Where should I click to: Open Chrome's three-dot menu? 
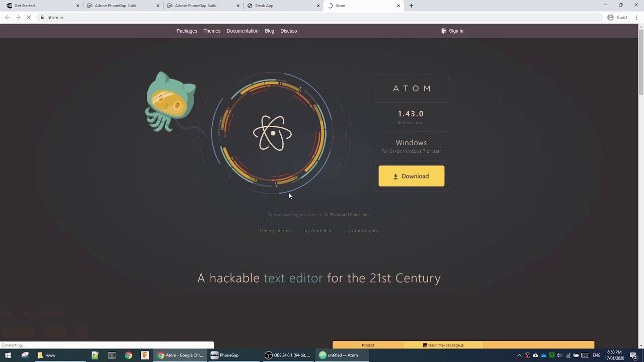637,18
